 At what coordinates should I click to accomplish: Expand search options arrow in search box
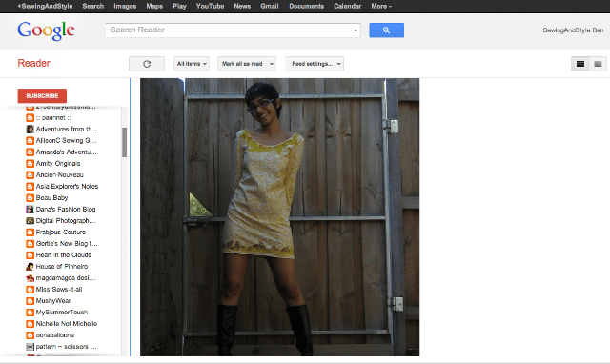[356, 30]
